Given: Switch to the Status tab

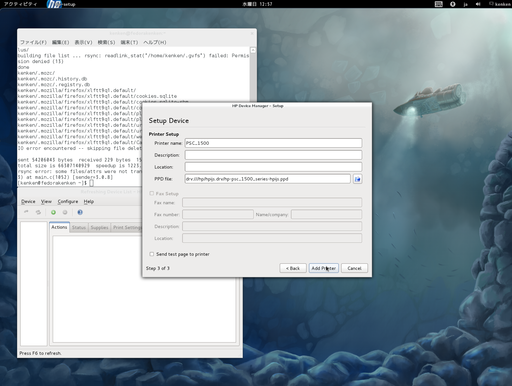Looking at the screenshot, I should [79, 227].
